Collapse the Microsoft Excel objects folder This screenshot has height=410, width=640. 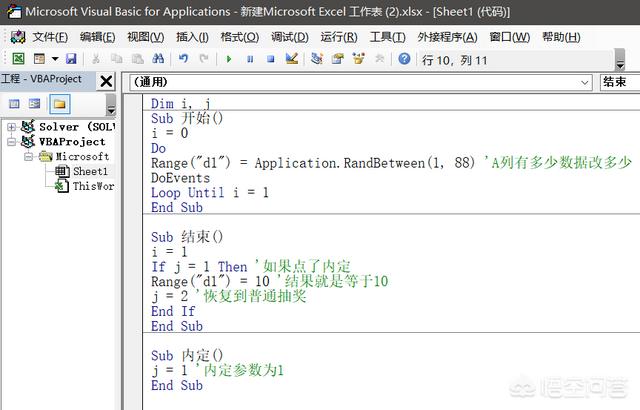[x=28, y=157]
